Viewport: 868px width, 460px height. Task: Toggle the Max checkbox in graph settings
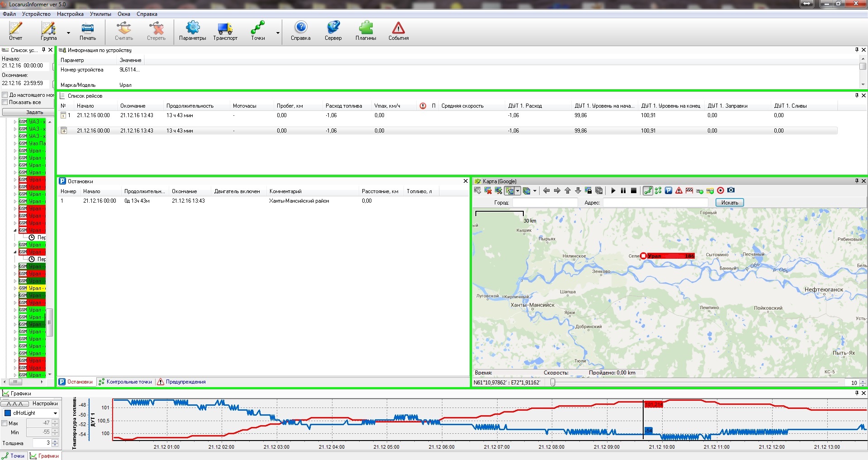pos(5,423)
